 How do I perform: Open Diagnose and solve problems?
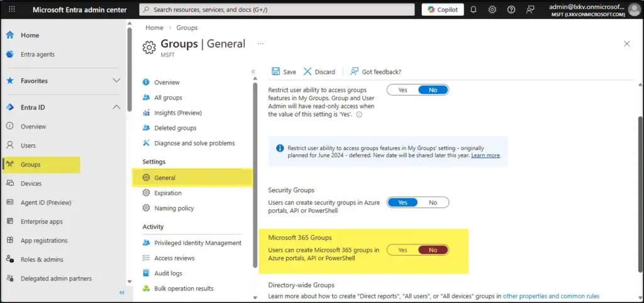(193, 143)
